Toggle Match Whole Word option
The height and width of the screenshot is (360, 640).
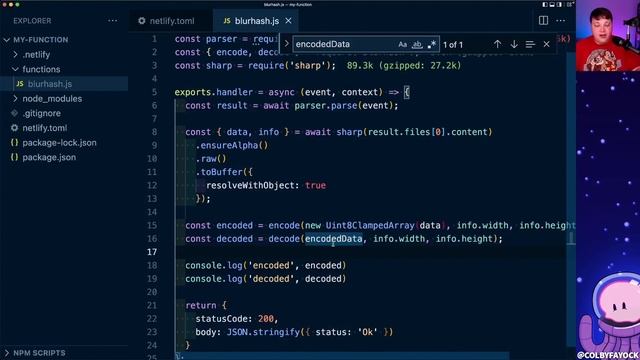click(x=417, y=44)
